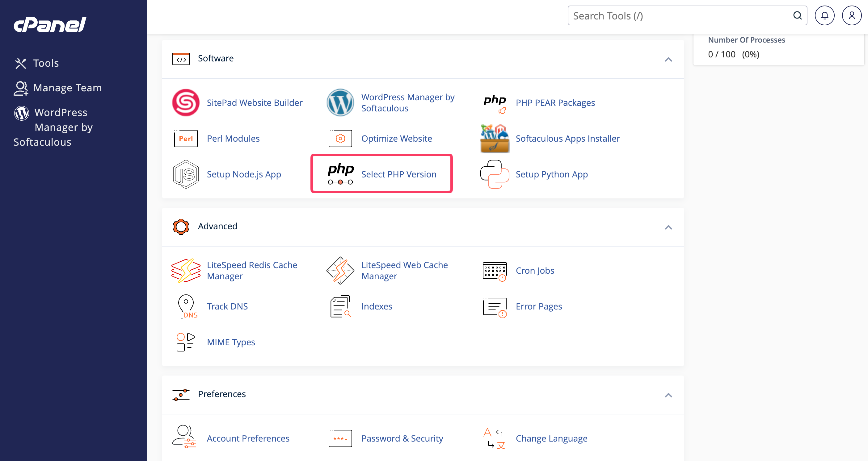Open the user account icon
The height and width of the screenshot is (461, 868).
[x=852, y=15]
